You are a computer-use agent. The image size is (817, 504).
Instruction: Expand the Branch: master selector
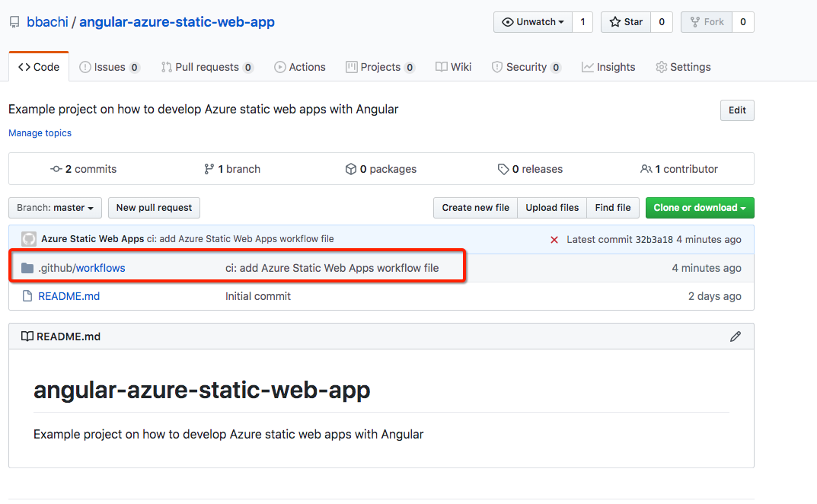pos(54,207)
